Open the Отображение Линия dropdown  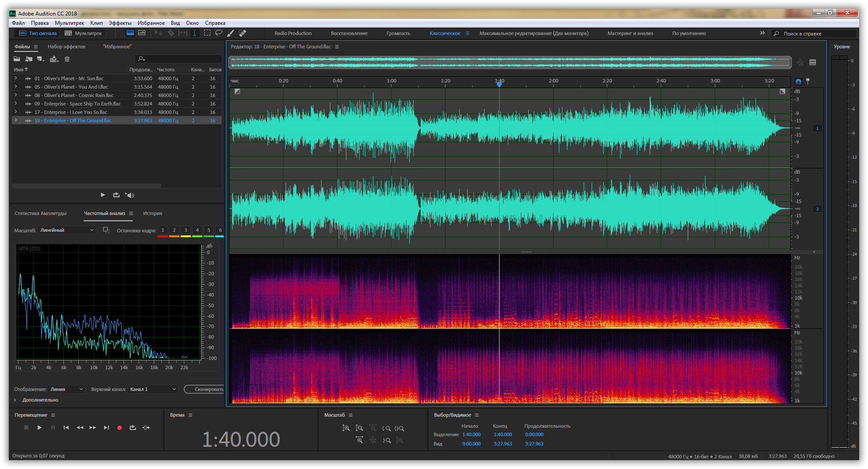[x=66, y=389]
